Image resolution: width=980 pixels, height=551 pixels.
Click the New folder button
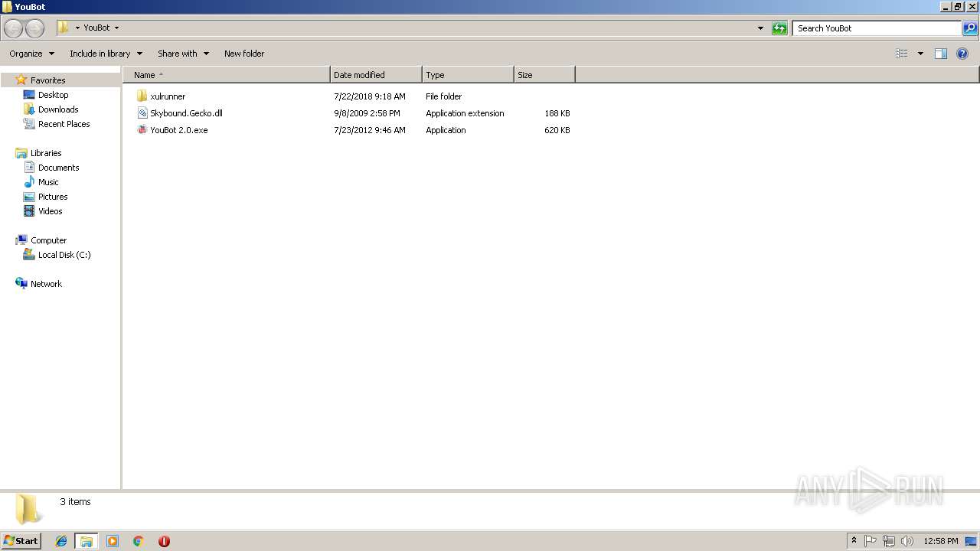coord(244,54)
